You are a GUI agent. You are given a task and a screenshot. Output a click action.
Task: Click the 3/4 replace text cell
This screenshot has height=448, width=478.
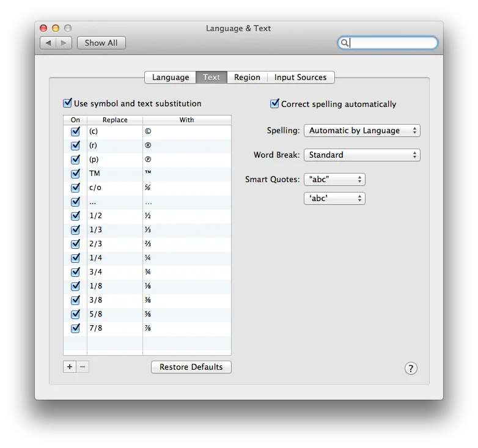(x=115, y=272)
